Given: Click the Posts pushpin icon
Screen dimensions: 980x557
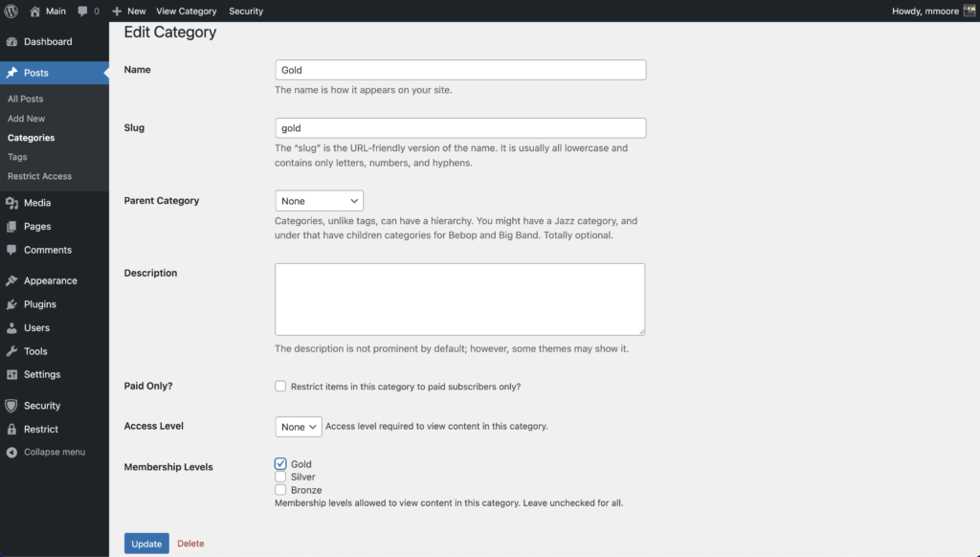Looking at the screenshot, I should click(x=11, y=73).
